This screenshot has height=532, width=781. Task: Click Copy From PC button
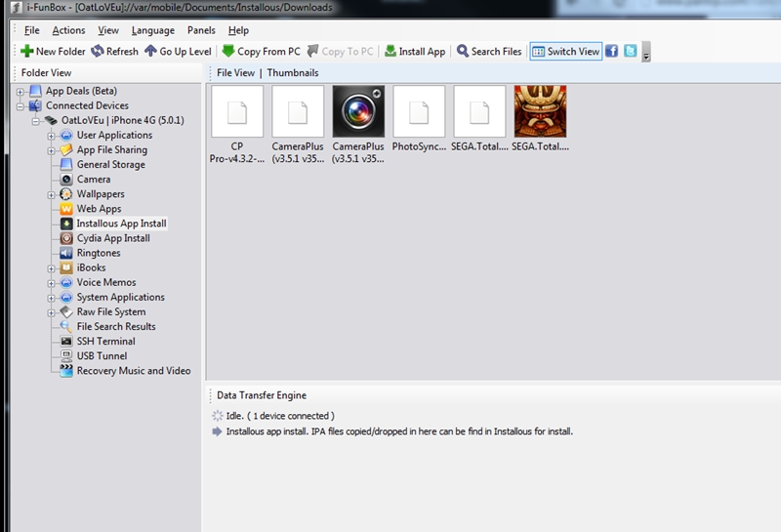pos(262,52)
